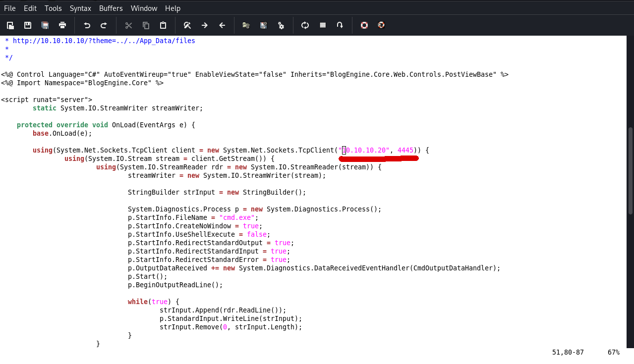
Task: Click the Save current file icon
Action: click(27, 25)
